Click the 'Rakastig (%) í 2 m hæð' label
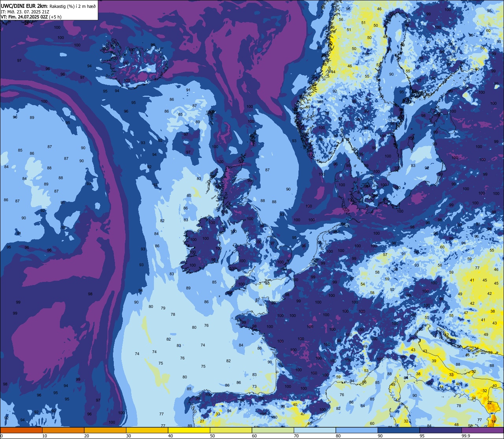This screenshot has width=504, height=439. [72, 6]
